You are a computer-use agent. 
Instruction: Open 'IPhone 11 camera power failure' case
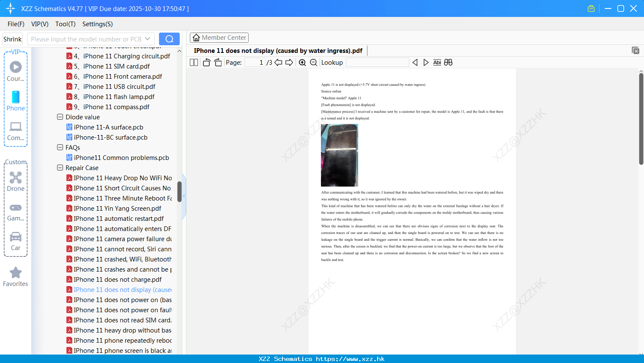[x=119, y=239]
